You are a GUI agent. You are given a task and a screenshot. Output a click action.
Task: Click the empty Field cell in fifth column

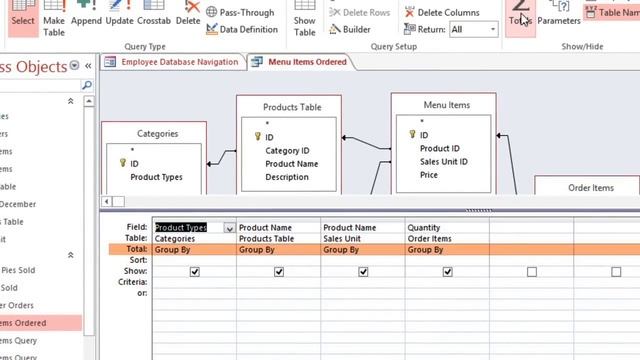pos(531,227)
